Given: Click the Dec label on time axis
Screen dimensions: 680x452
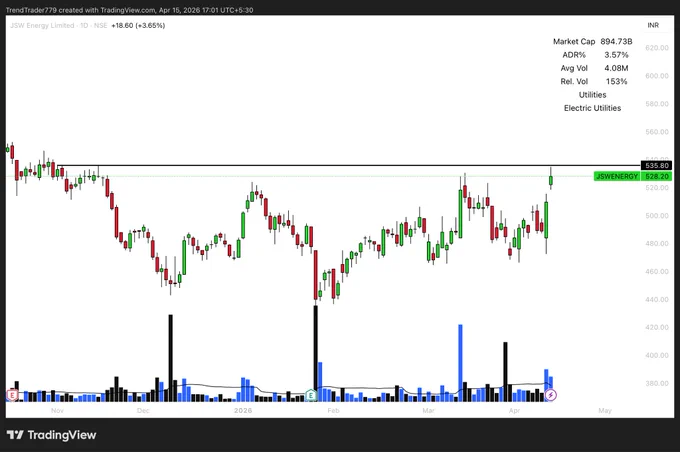Looking at the screenshot, I should coord(143,410).
